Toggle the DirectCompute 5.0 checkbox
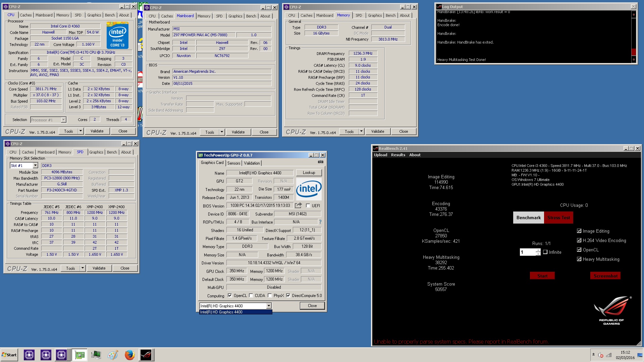This screenshot has height=362, width=644. pos(288,295)
